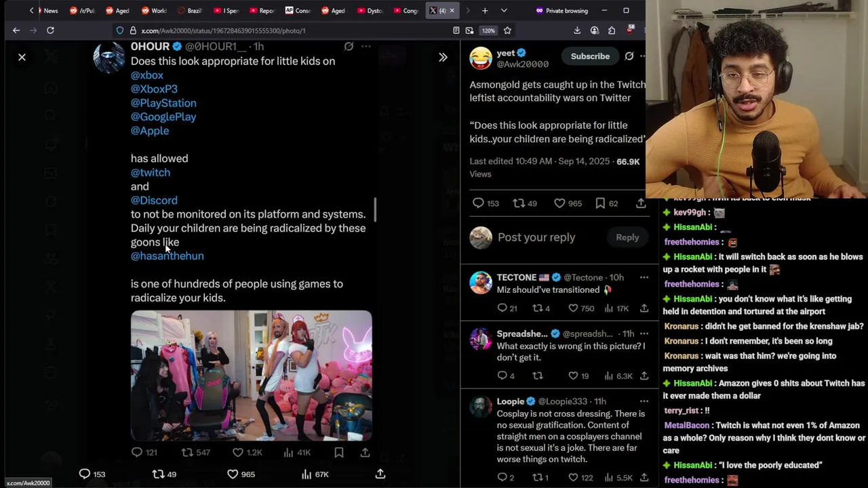Repost via bottom photo bar showing 49
868x488 pixels.
click(164, 474)
